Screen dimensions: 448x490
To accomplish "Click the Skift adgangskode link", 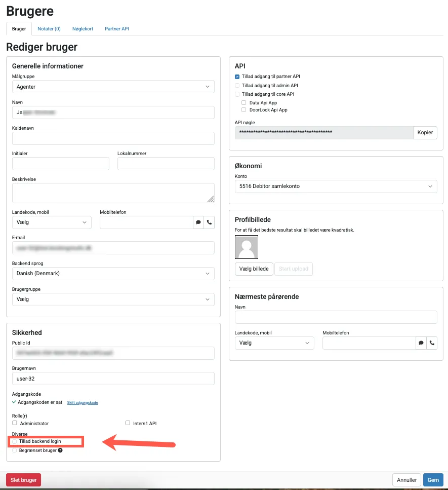I will tap(83, 402).
